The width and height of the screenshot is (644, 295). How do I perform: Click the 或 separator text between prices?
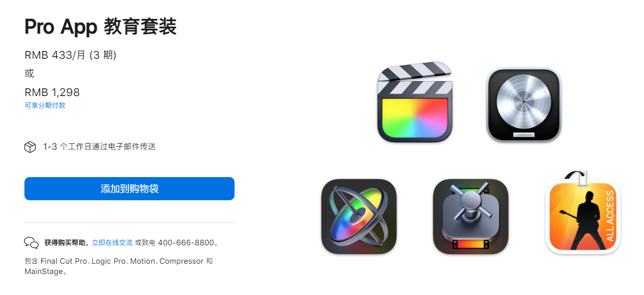tap(29, 73)
